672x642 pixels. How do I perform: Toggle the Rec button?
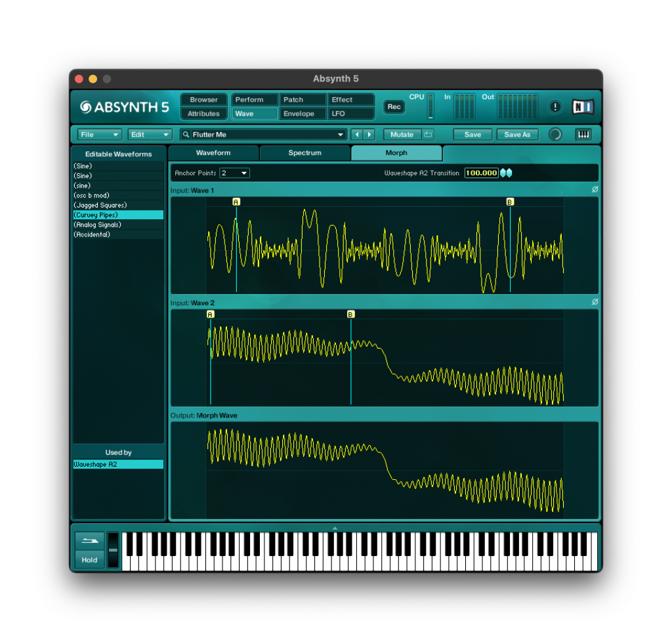click(394, 106)
